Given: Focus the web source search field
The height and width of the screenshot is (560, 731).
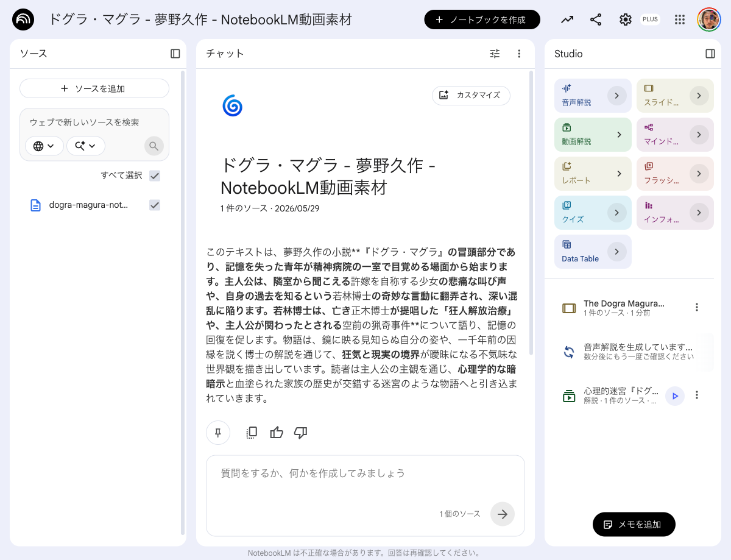Looking at the screenshot, I should (x=94, y=122).
